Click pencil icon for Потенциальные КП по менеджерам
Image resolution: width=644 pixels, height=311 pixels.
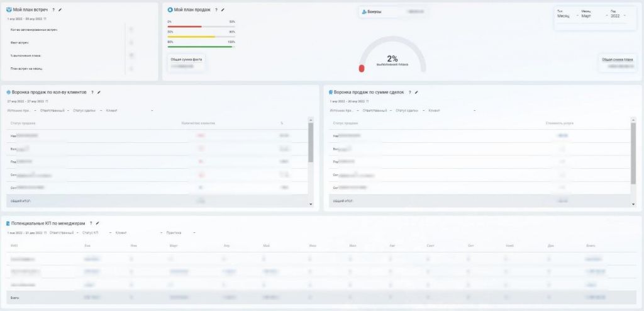[97, 223]
